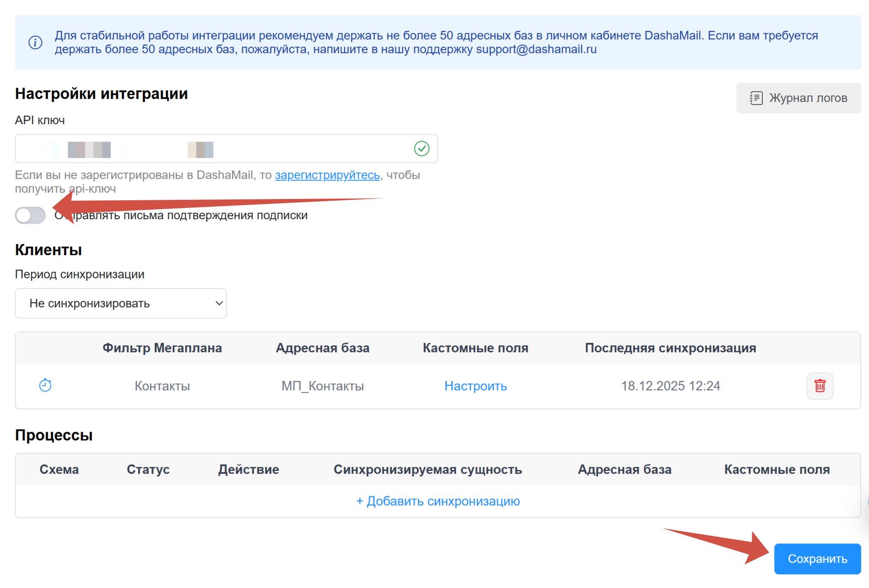869x588 pixels.
Task: Click the clock sync icon in the Контакты row
Action: 45,386
